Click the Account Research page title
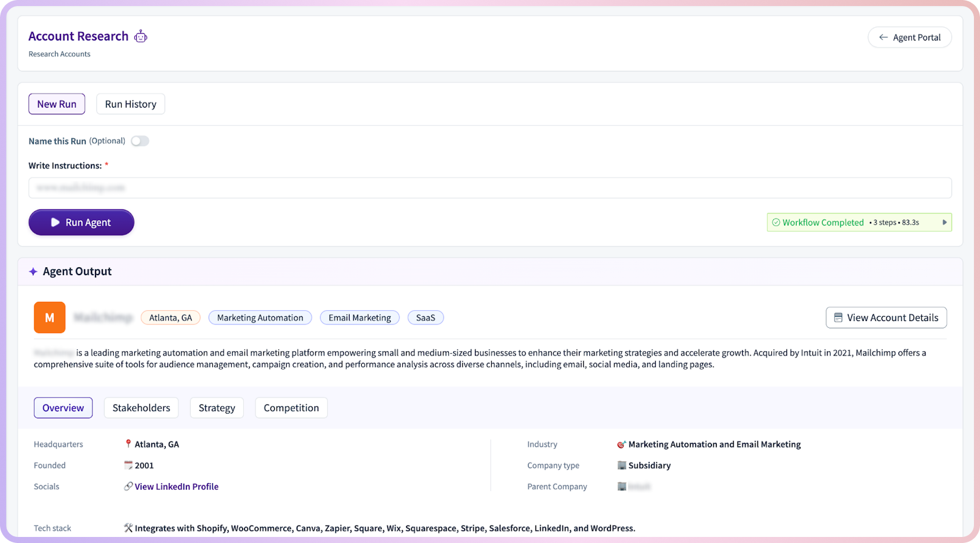The image size is (980, 543). pyautogui.click(x=79, y=36)
